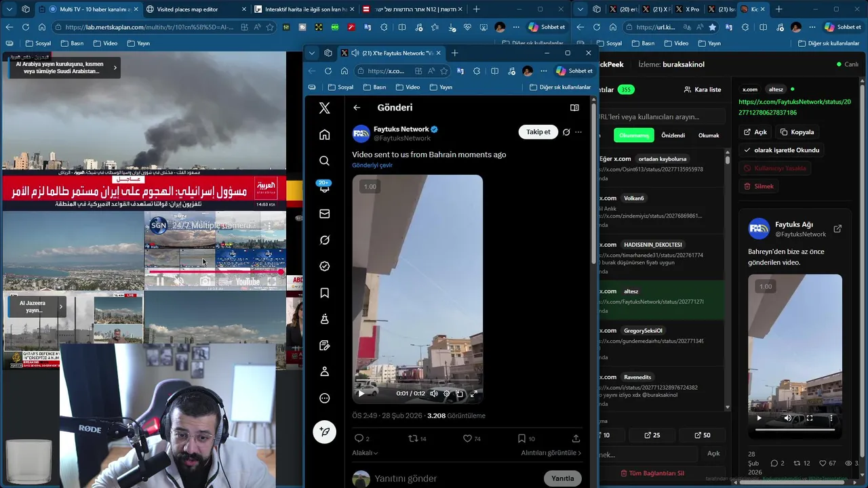Open X Home from the sidebar
868x488 pixels.
click(324, 135)
